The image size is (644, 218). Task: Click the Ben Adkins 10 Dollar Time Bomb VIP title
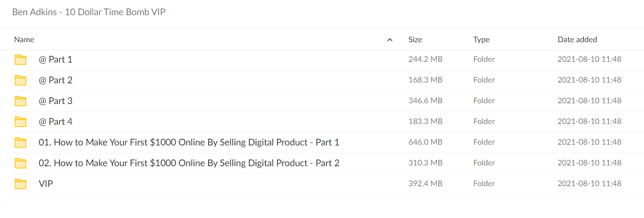click(x=89, y=12)
